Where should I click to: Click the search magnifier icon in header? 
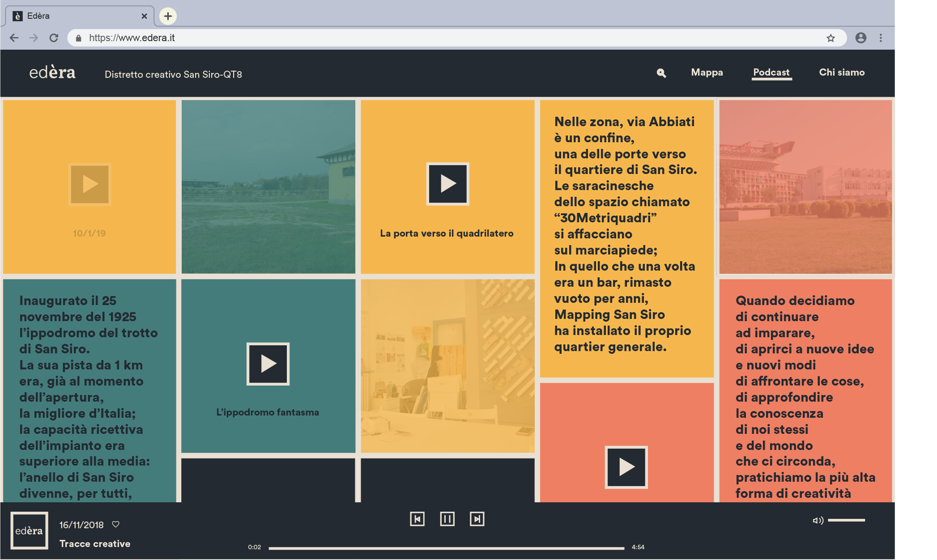coord(661,73)
